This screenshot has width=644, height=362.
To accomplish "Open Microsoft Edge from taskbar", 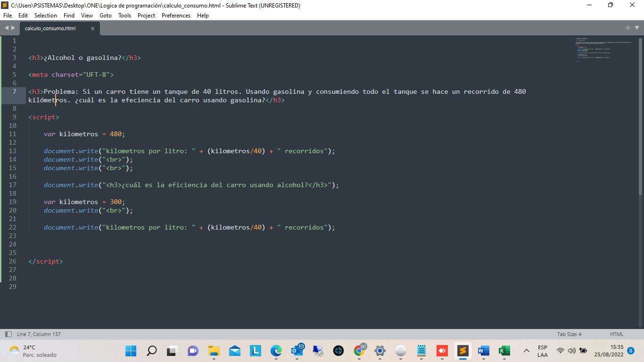I will click(276, 351).
